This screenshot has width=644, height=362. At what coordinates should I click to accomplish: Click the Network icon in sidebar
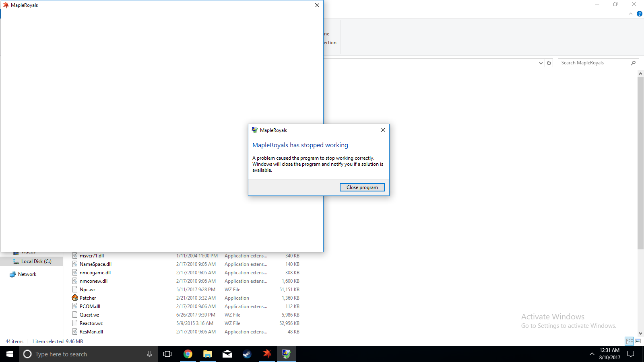click(13, 274)
